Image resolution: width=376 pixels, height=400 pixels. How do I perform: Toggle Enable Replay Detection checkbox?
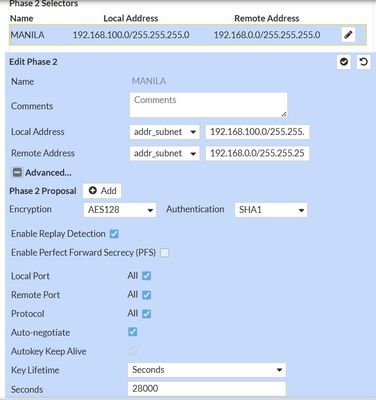[x=114, y=234]
